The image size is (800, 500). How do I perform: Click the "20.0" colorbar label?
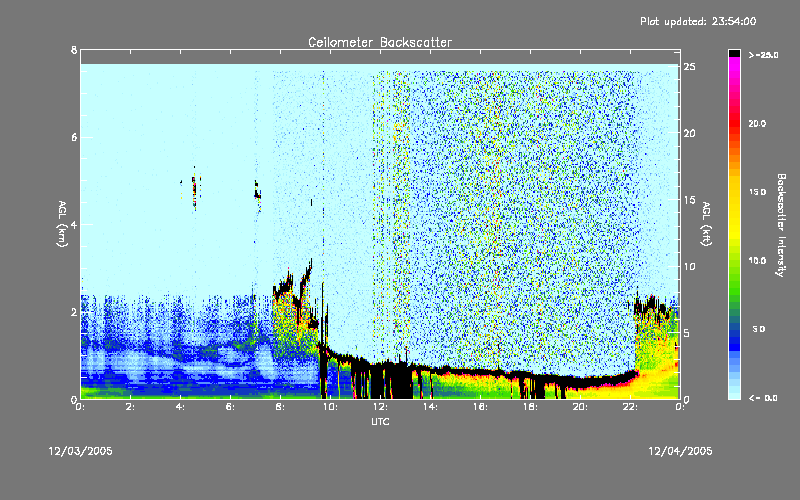[757, 123]
